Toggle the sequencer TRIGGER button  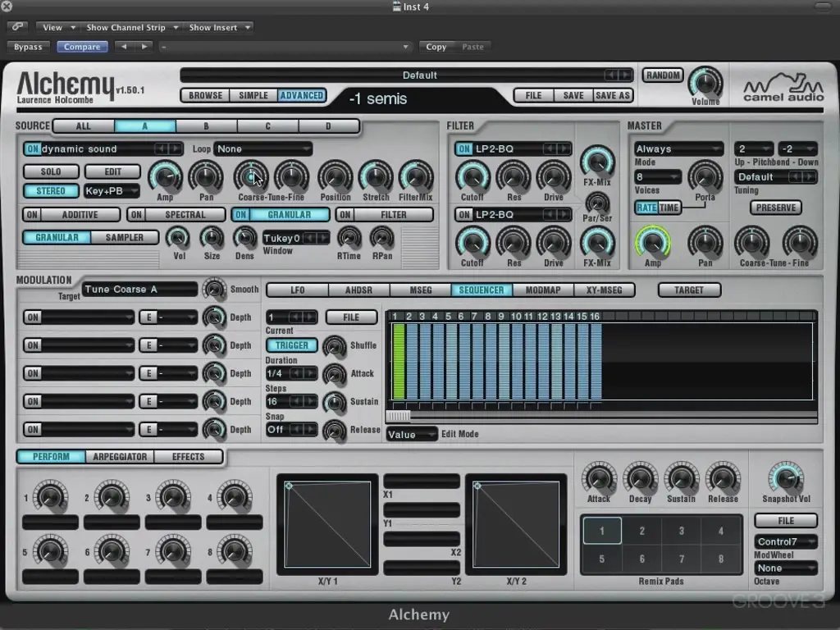(x=291, y=345)
